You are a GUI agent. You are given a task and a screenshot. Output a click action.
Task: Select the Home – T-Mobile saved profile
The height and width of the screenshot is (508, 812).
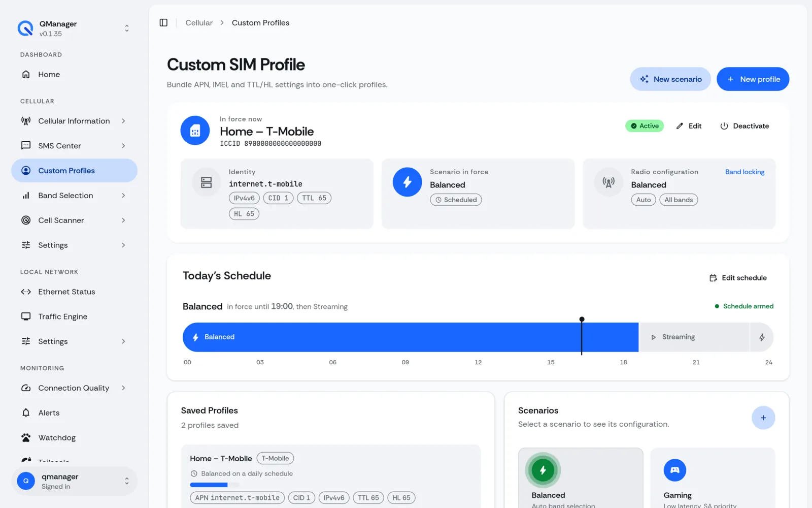[331, 476]
